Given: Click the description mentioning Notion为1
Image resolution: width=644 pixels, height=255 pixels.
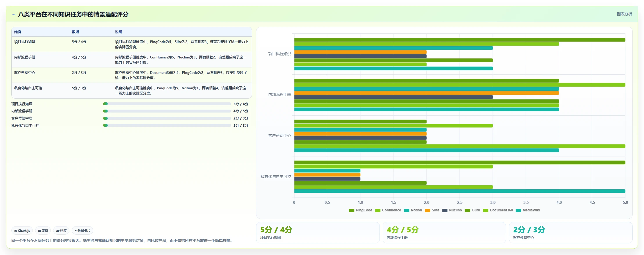Looking at the screenshot, I should click(x=181, y=91).
